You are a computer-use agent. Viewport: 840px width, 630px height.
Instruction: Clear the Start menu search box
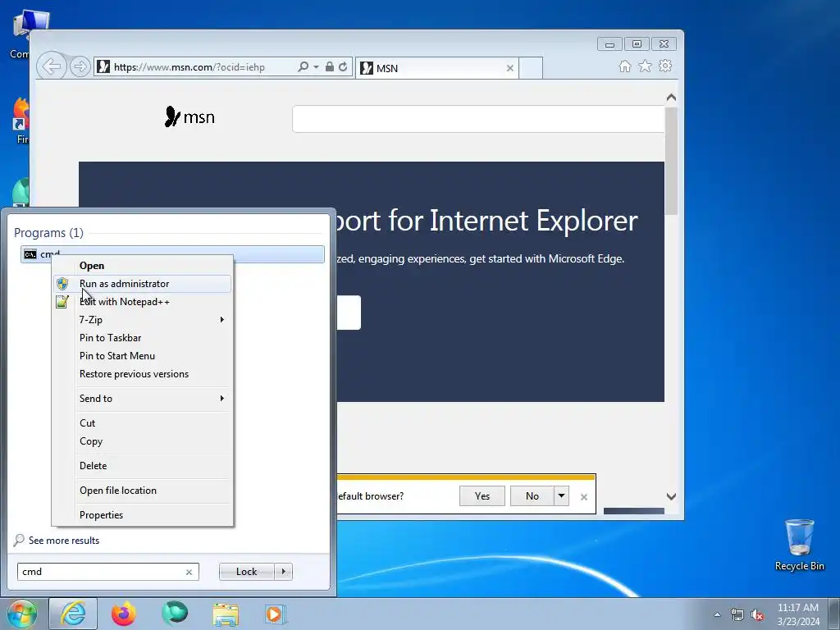coord(189,572)
